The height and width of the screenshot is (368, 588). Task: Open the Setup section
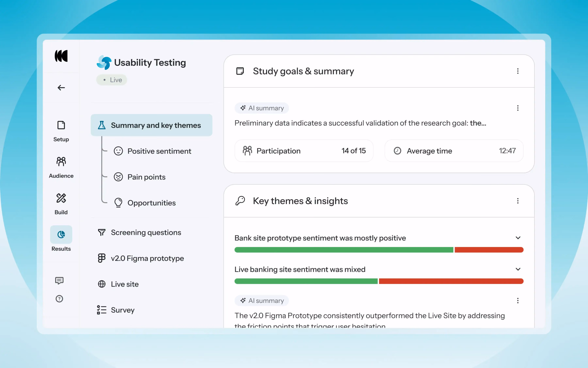pos(61,131)
